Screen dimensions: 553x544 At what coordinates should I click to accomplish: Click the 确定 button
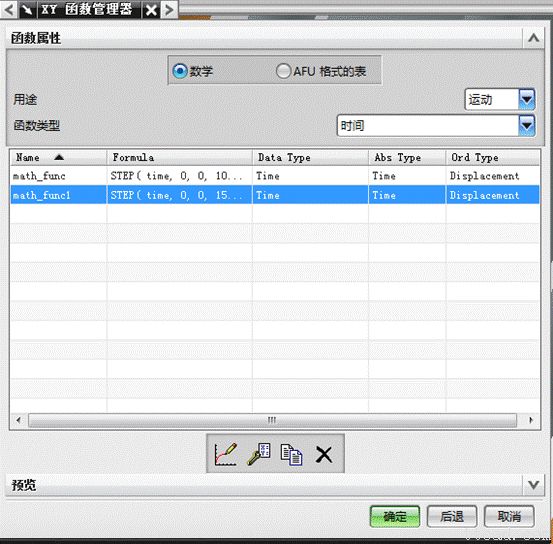(395, 516)
